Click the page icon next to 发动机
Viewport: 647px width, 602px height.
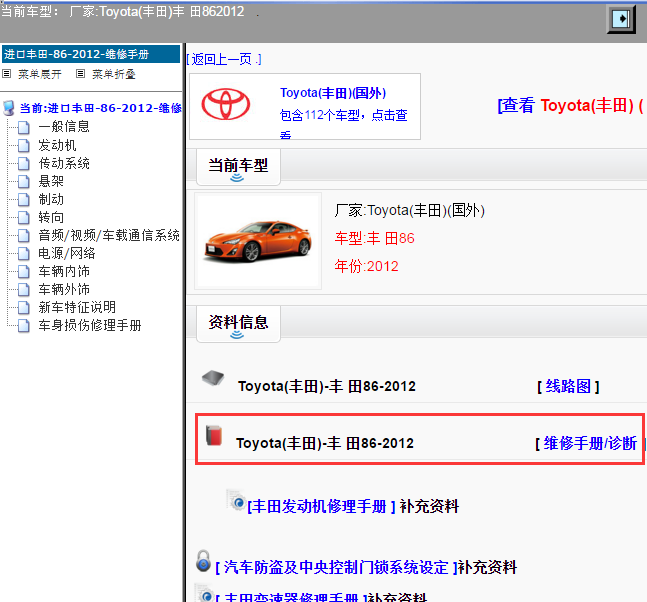[x=24, y=145]
